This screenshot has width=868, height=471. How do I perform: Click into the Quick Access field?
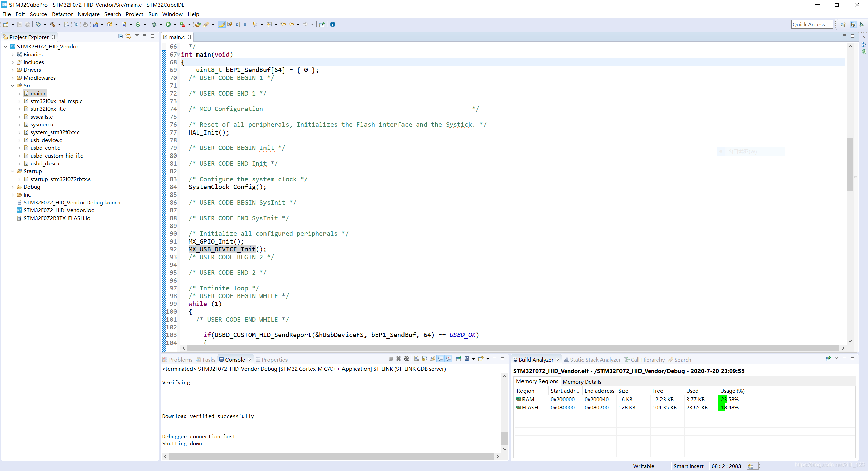(811, 25)
